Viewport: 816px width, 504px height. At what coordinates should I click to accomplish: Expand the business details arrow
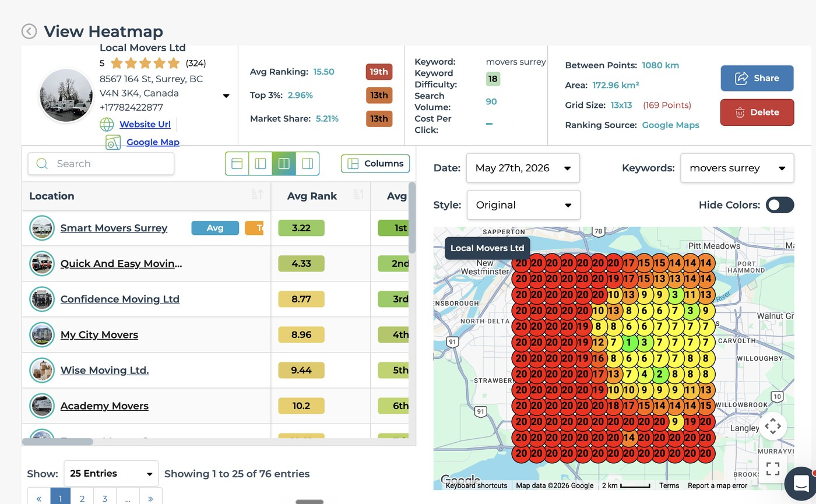tap(226, 96)
